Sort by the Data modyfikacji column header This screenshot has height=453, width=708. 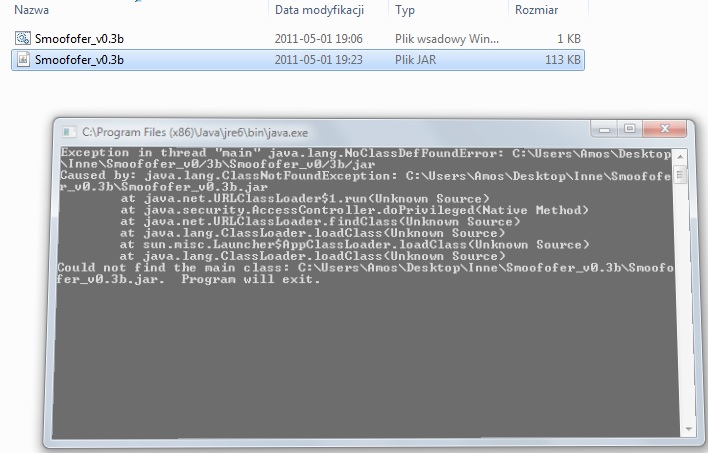tap(319, 10)
